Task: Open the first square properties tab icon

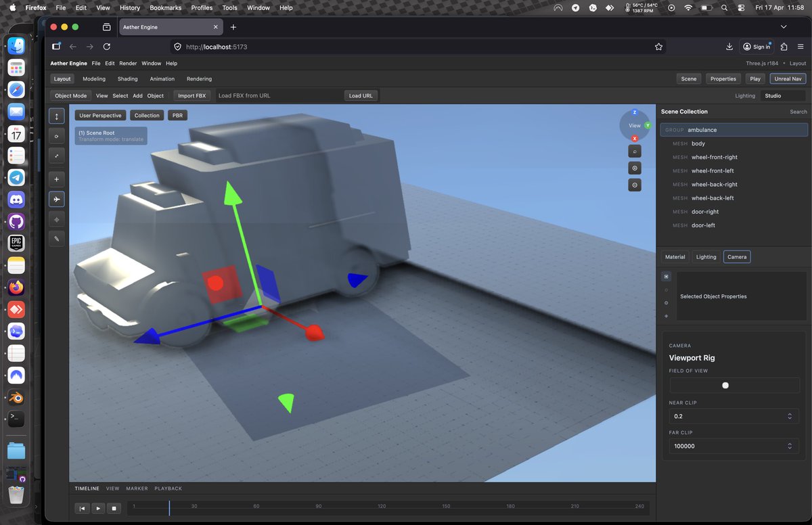Action: click(x=667, y=277)
